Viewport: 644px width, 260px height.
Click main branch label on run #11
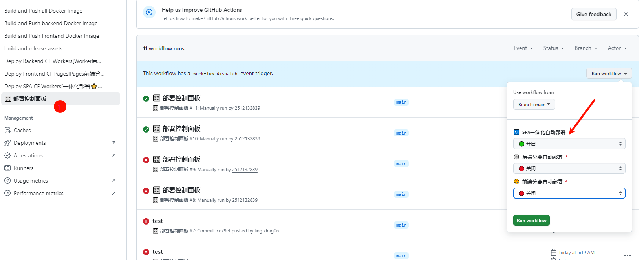click(x=401, y=102)
